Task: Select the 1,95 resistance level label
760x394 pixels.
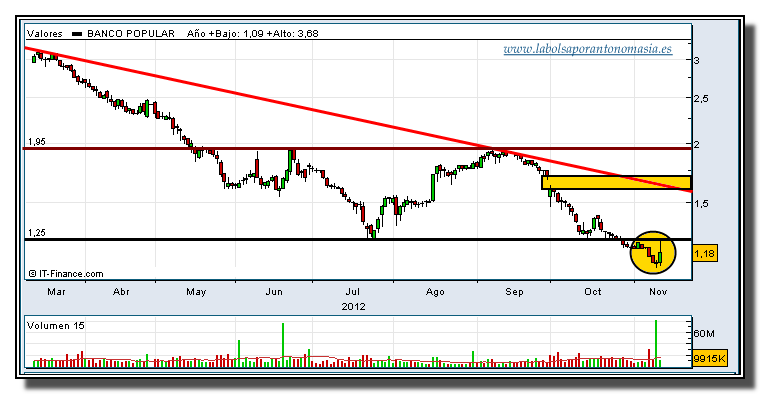Action: coord(36,142)
